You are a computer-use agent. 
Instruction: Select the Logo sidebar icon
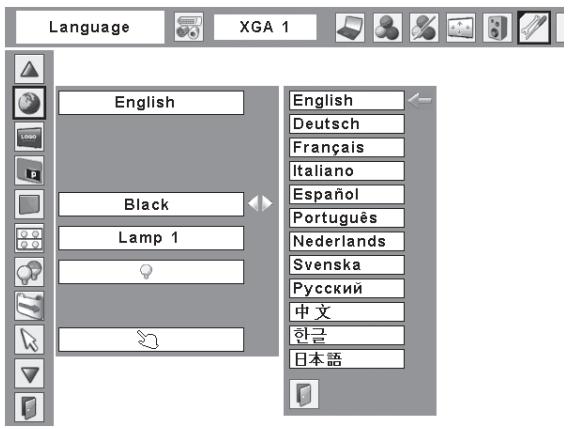point(29,137)
